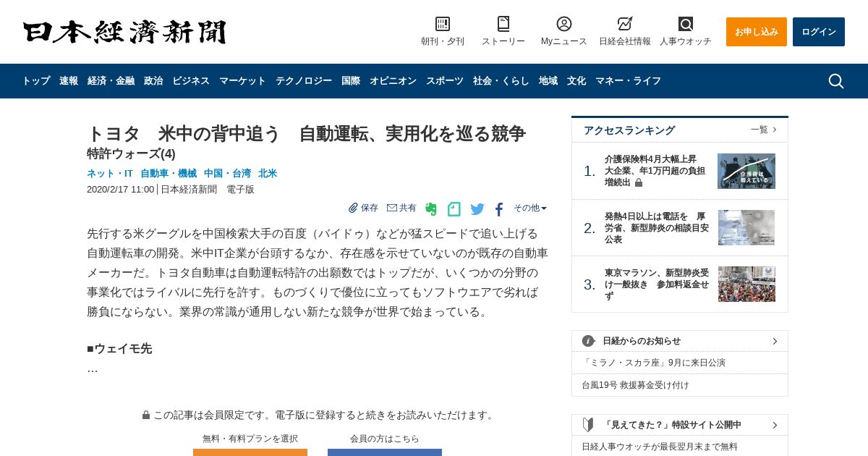Go to the トップ navigation item
The image size is (868, 456).
(36, 81)
